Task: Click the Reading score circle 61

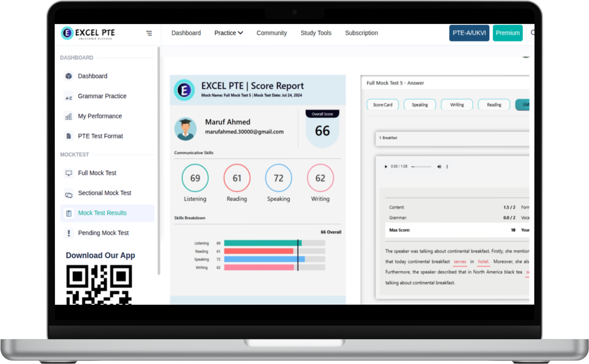Action: 237,178
